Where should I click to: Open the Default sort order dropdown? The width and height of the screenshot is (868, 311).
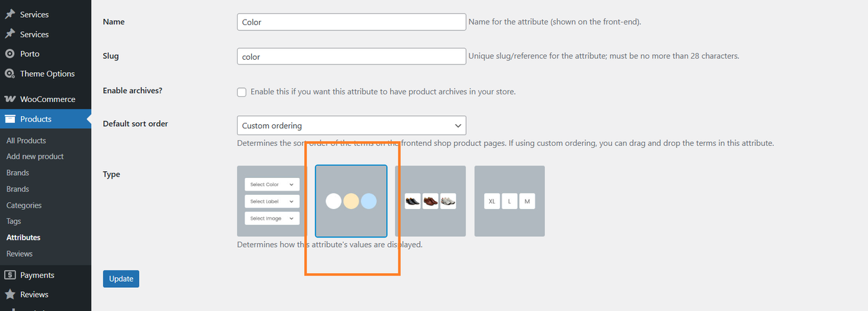[x=352, y=126]
